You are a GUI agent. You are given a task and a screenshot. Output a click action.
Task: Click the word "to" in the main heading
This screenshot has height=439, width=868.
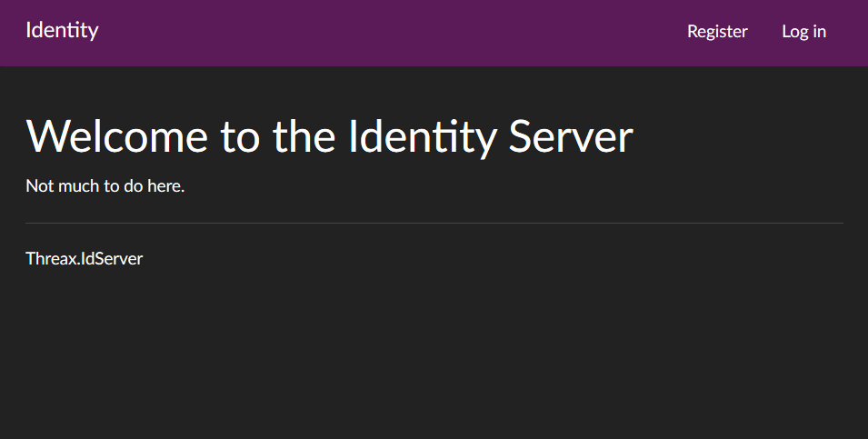coord(240,137)
